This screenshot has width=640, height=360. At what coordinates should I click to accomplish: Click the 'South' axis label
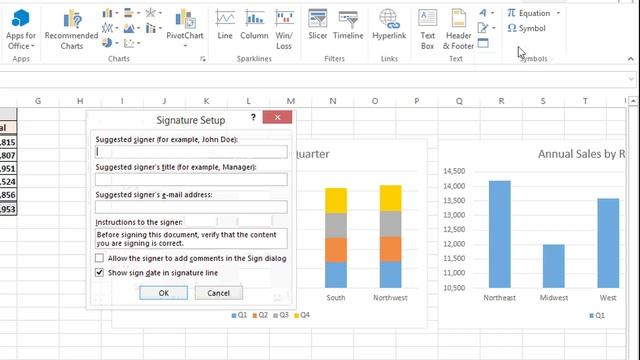[x=336, y=298]
